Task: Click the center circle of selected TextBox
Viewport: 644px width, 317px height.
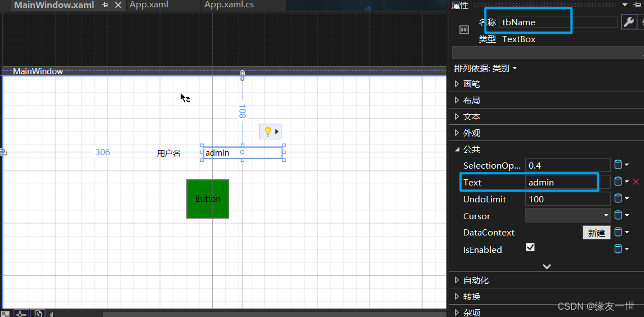Action: (242, 152)
